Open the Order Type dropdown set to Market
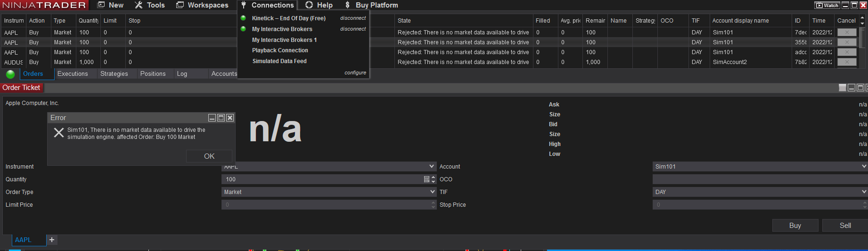868x251 pixels. 432,192
